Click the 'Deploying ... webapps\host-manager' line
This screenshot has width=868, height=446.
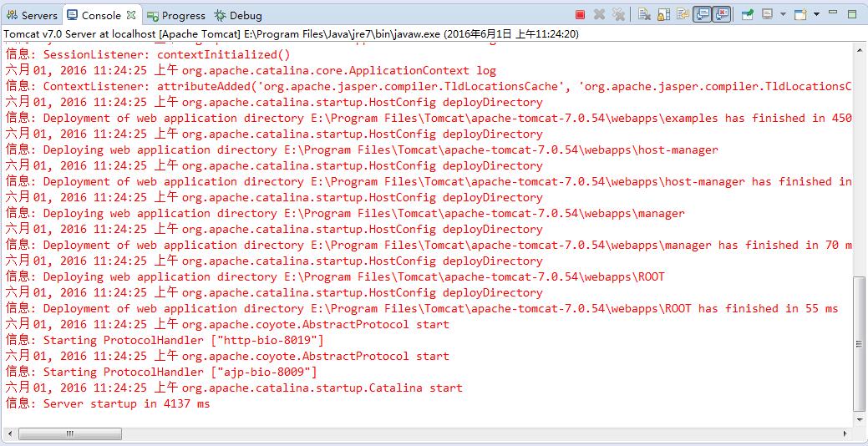(x=362, y=150)
